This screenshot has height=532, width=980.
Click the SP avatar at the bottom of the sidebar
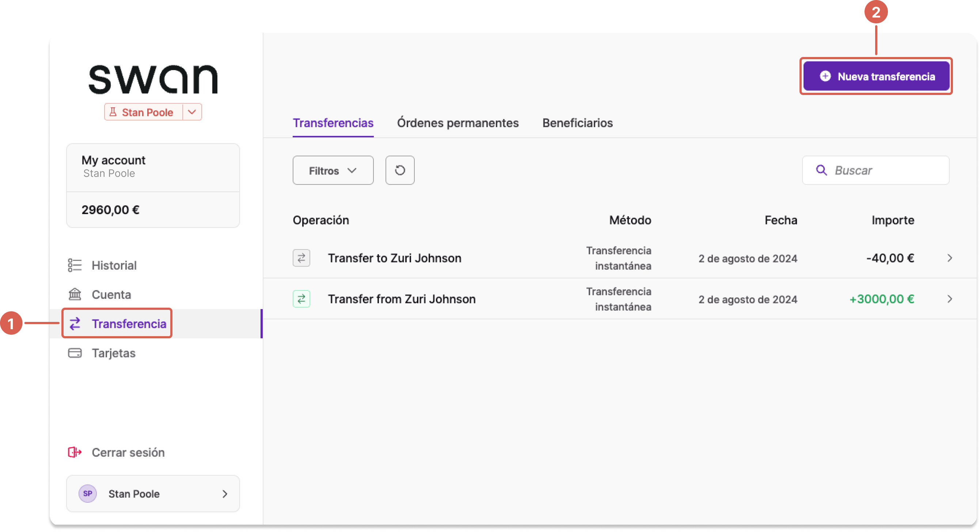click(87, 494)
